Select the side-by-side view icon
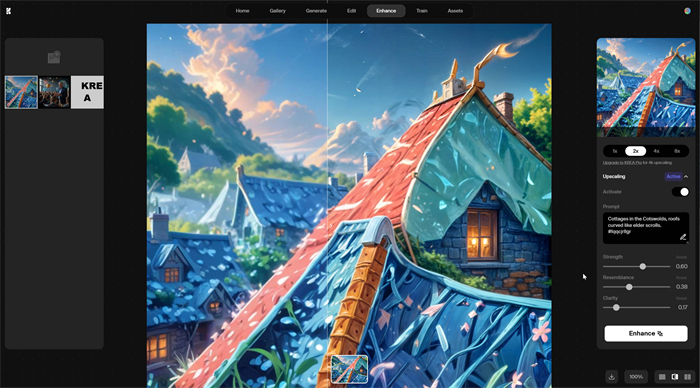 687,377
